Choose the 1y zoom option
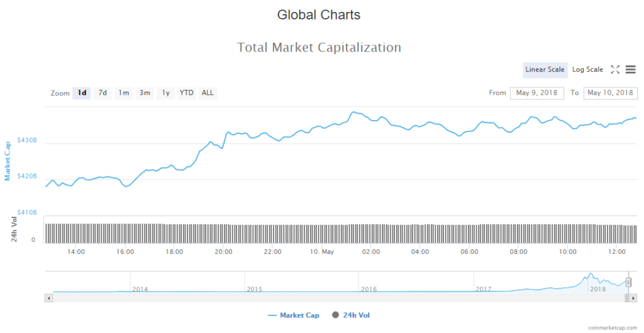This screenshot has width=644, height=333. [166, 93]
